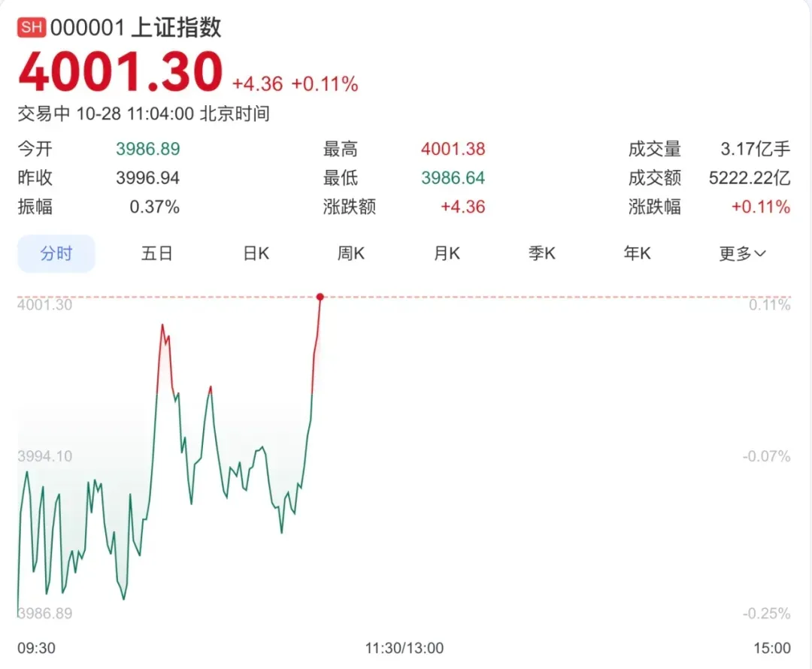The height and width of the screenshot is (669, 812).
Task: Expand the 更多 more options dropdown
Action: coord(742,254)
